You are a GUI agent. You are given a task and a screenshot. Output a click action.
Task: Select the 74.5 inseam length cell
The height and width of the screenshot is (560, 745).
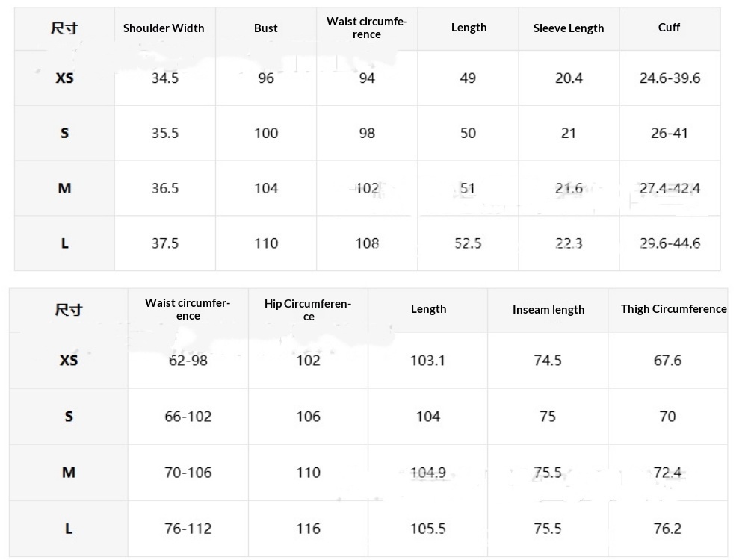(548, 361)
